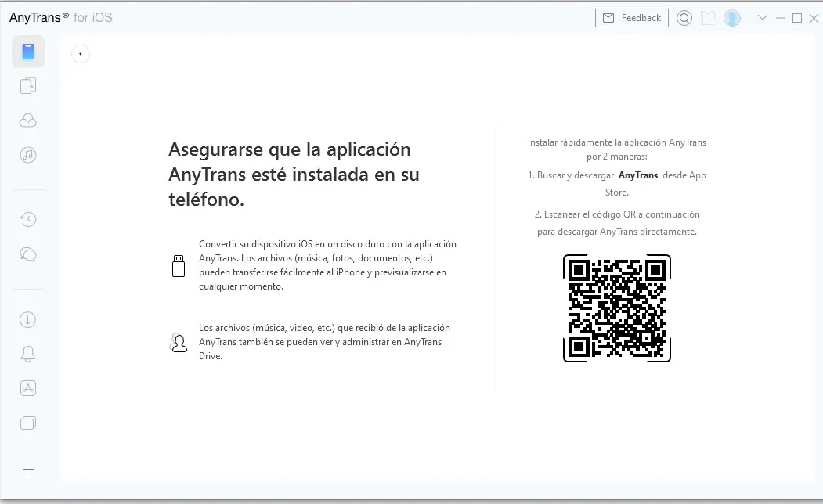The image size is (823, 504).
Task: Click the USB drive icon beside Convertir text
Action: [179, 266]
